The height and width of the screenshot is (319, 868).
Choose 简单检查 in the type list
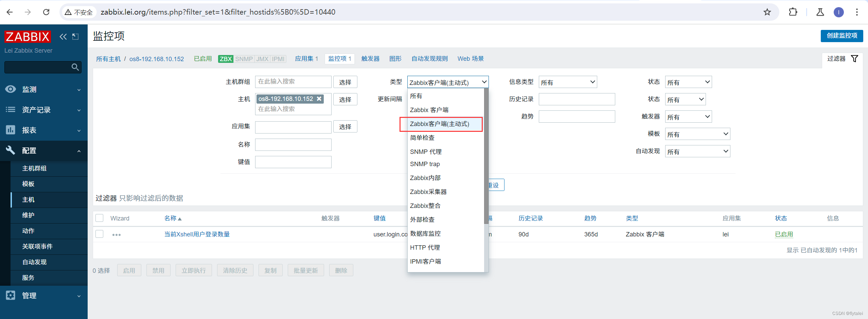tap(446, 138)
